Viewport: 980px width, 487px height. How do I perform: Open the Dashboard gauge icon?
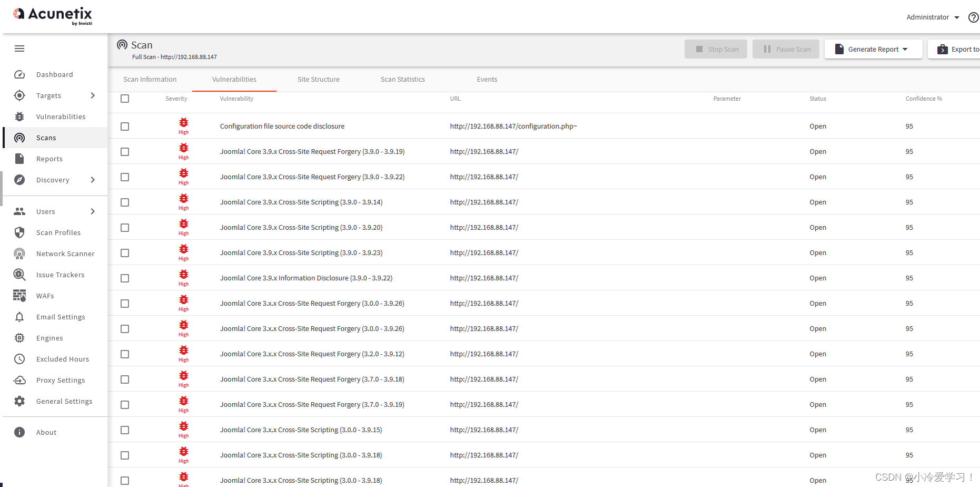[19, 74]
